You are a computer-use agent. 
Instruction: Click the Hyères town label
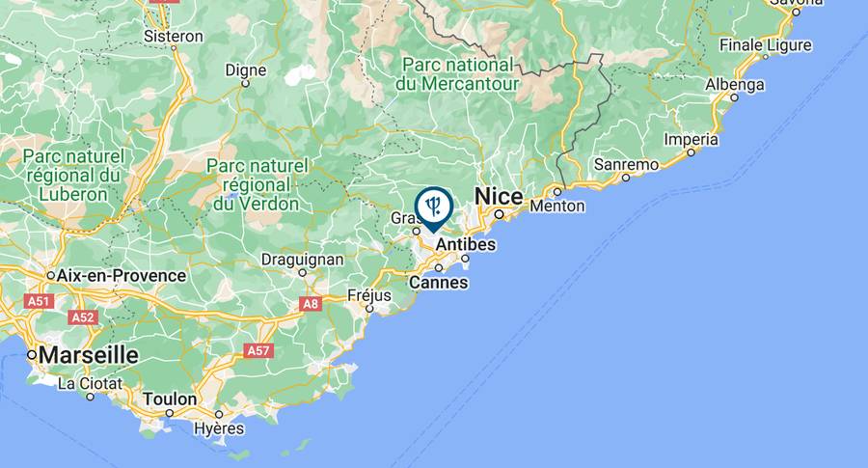tap(219, 428)
